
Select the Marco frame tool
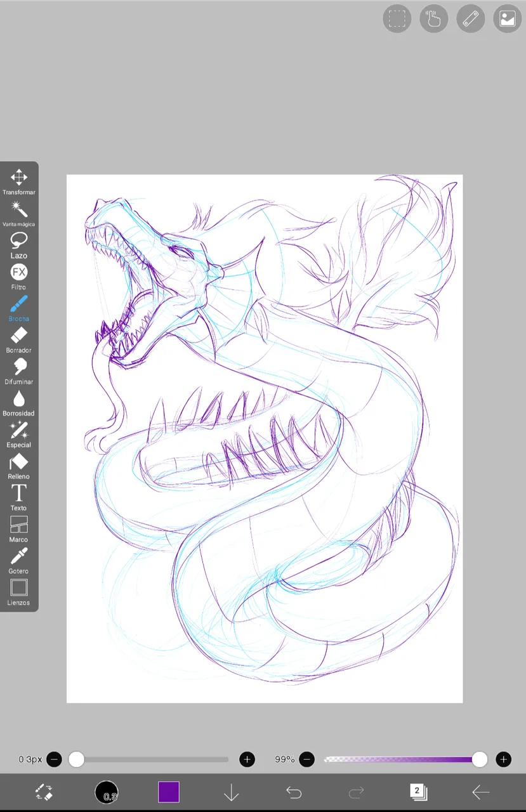(18, 530)
